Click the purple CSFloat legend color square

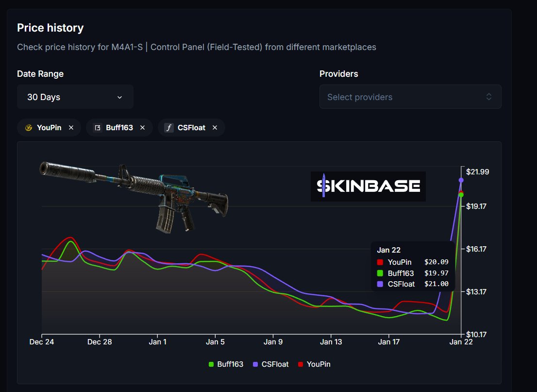pyautogui.click(x=255, y=365)
